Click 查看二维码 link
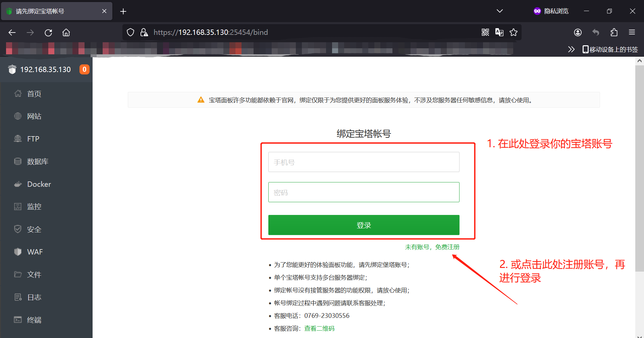Viewport: 644px width, 338px height. pyautogui.click(x=319, y=329)
